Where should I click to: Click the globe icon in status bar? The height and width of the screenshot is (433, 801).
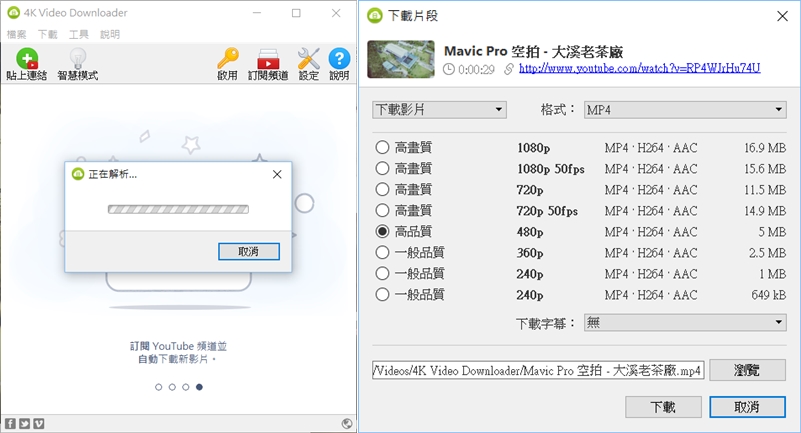pyautogui.click(x=347, y=423)
